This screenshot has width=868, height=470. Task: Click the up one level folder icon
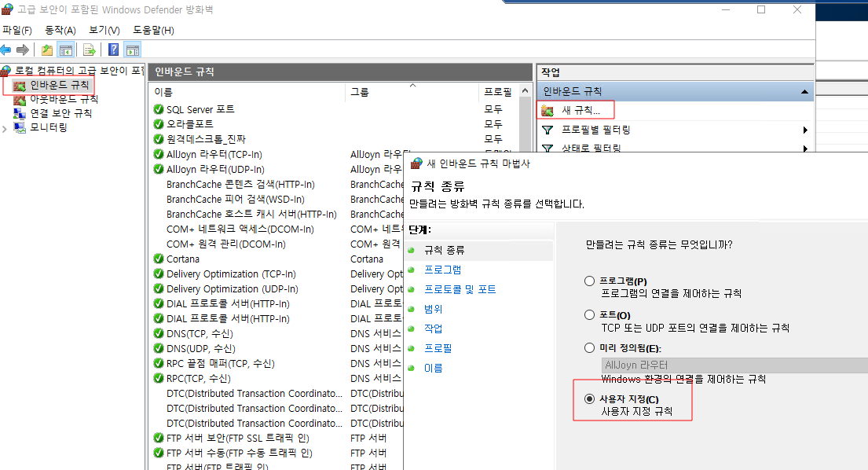pos(47,50)
